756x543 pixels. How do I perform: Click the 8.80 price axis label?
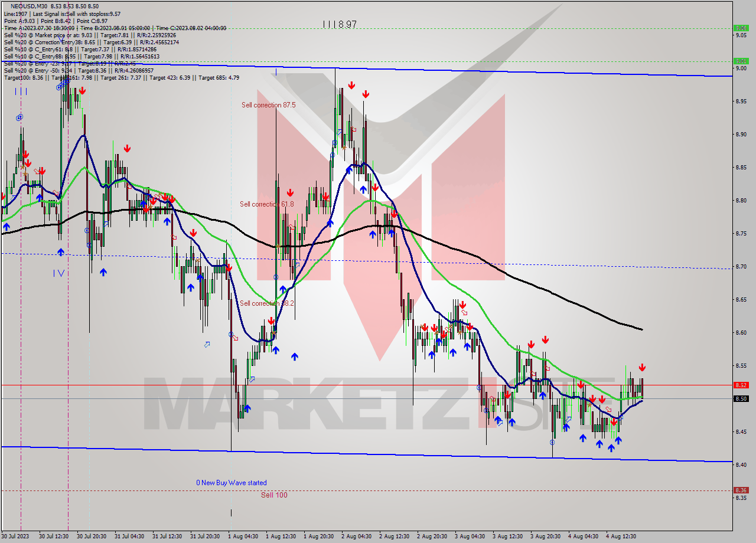pos(741,201)
